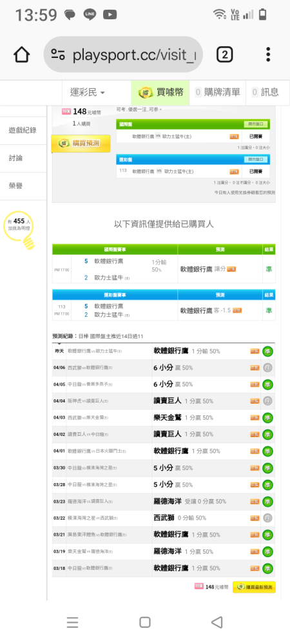The width and height of the screenshot is (290, 644).
Task: Click 運彩盤賽事 blue table header
Action: pyautogui.click(x=115, y=294)
